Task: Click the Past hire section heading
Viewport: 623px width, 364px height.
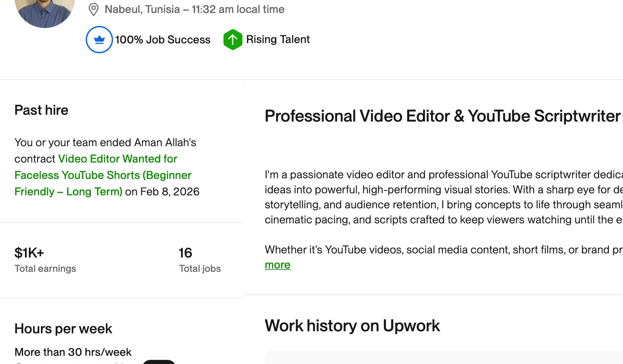Action: click(41, 110)
